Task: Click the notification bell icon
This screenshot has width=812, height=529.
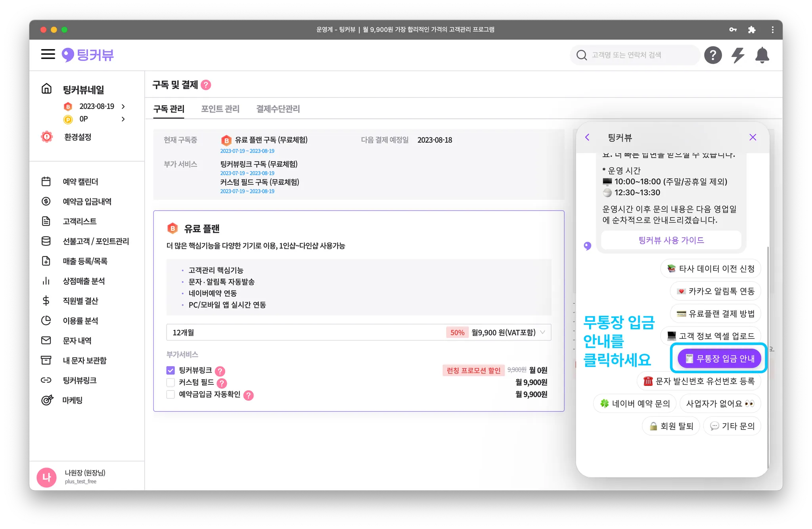Action: (762, 55)
